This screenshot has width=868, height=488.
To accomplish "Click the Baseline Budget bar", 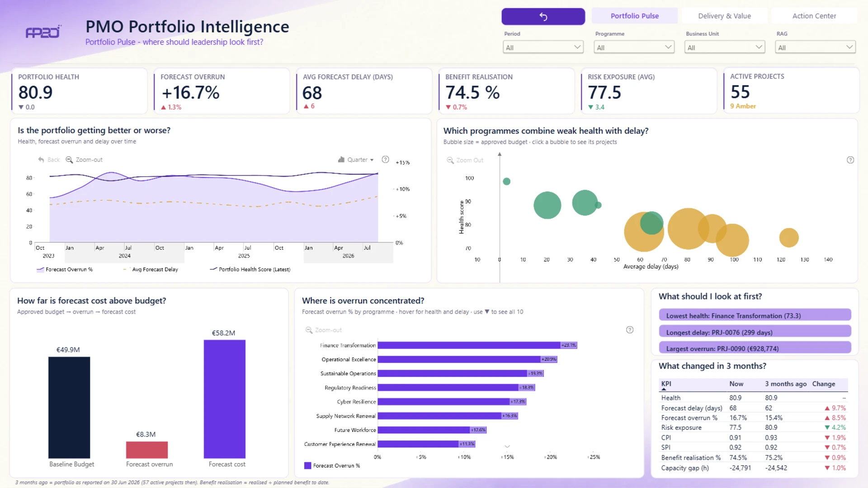I will 69,408.
